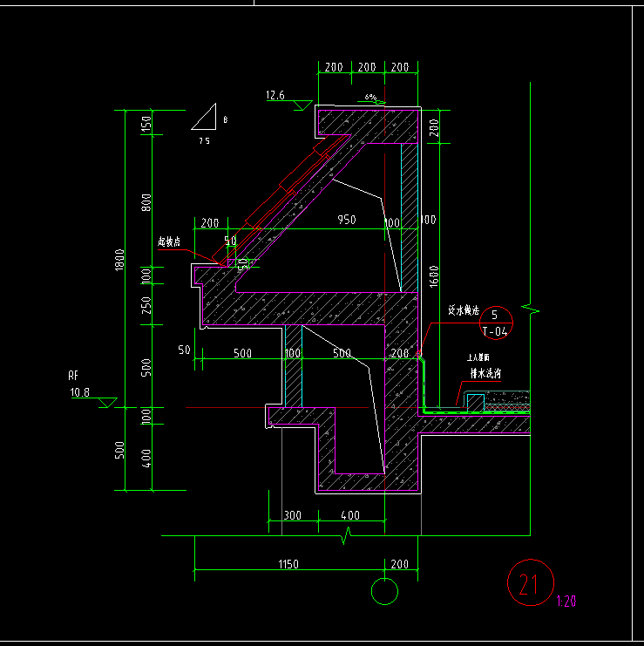Screen dimensions: 644x646
Task: Pick the green grid axis circle
Action: pos(384,591)
